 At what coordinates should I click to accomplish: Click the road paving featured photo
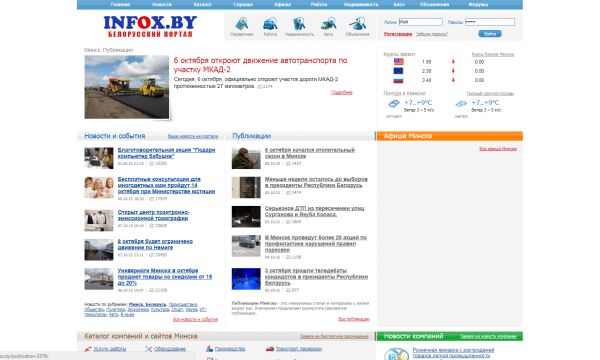pos(127,87)
